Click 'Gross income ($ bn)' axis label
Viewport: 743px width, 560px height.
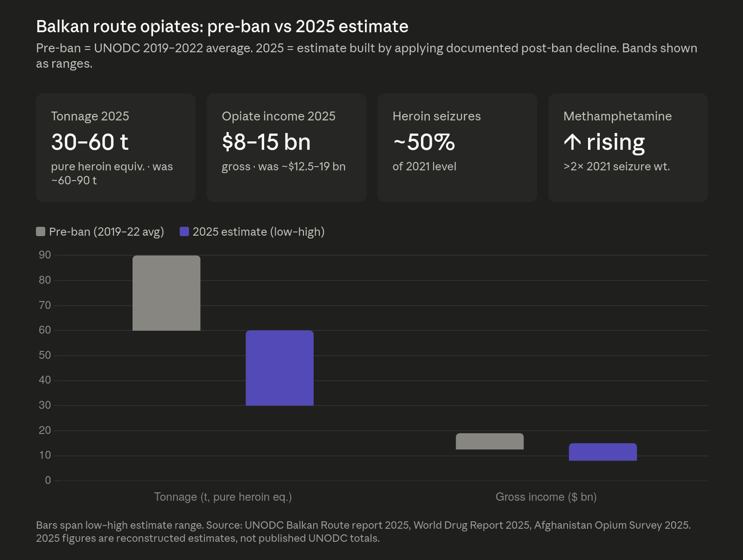click(x=546, y=497)
